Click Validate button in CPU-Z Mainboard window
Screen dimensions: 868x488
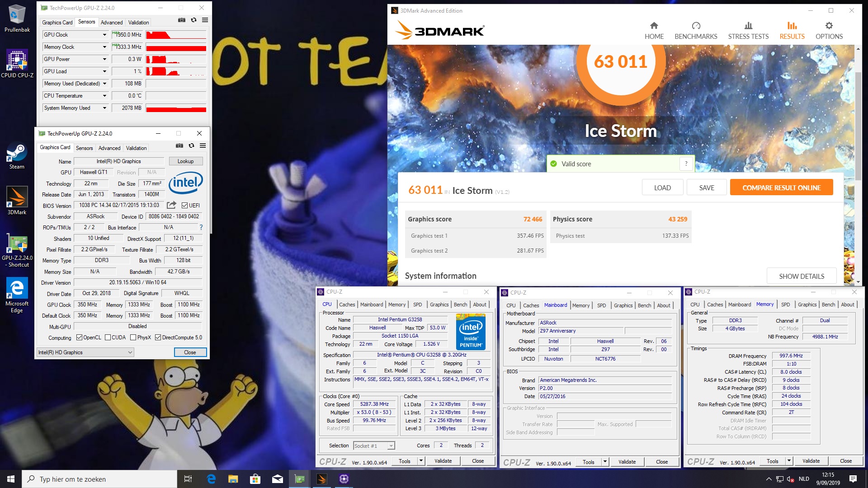click(x=627, y=462)
